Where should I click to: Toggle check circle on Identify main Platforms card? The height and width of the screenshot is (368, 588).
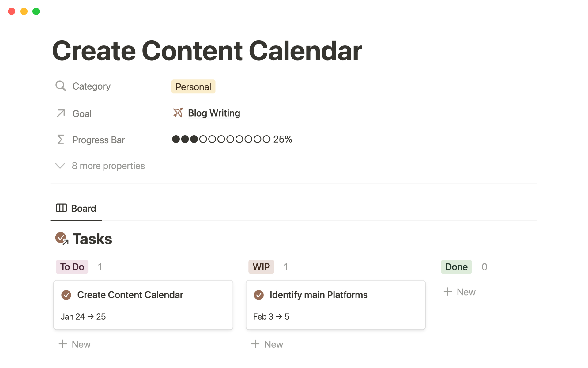[x=259, y=295]
